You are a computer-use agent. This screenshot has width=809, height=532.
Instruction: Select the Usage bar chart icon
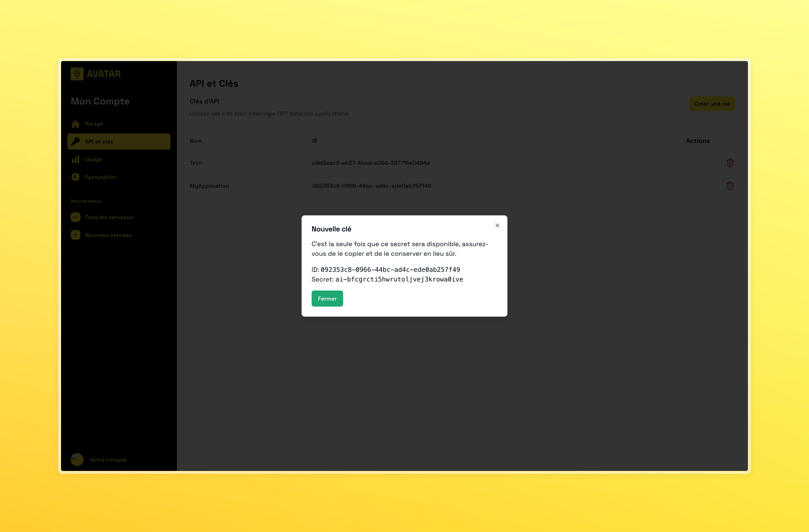click(x=76, y=159)
